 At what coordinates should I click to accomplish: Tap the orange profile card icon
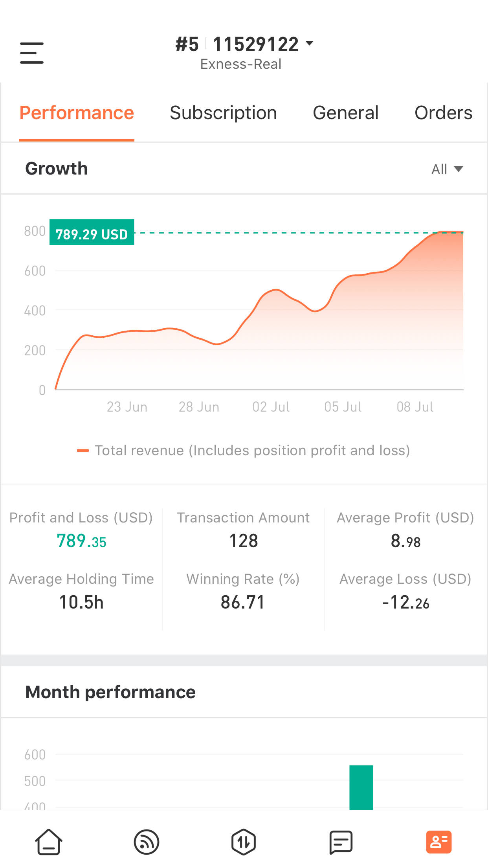tap(438, 842)
